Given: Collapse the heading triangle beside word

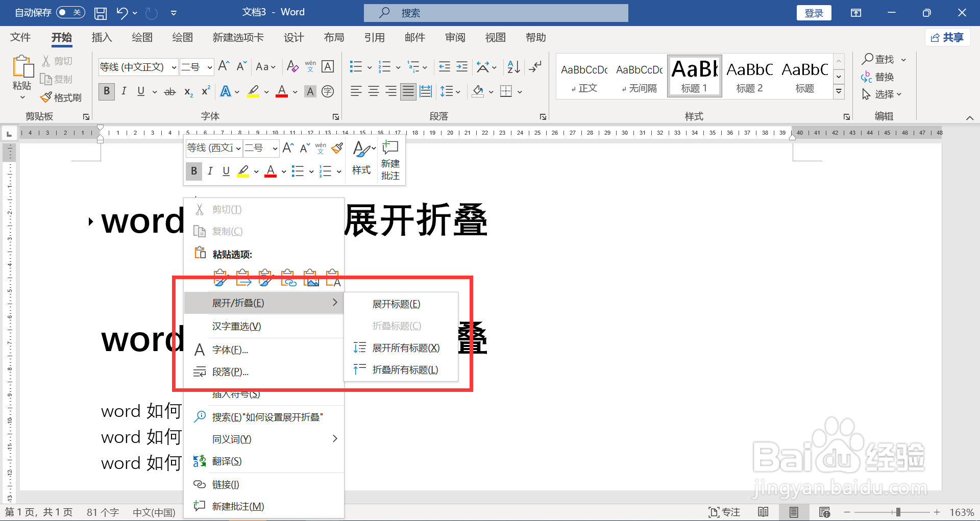Looking at the screenshot, I should (x=90, y=221).
